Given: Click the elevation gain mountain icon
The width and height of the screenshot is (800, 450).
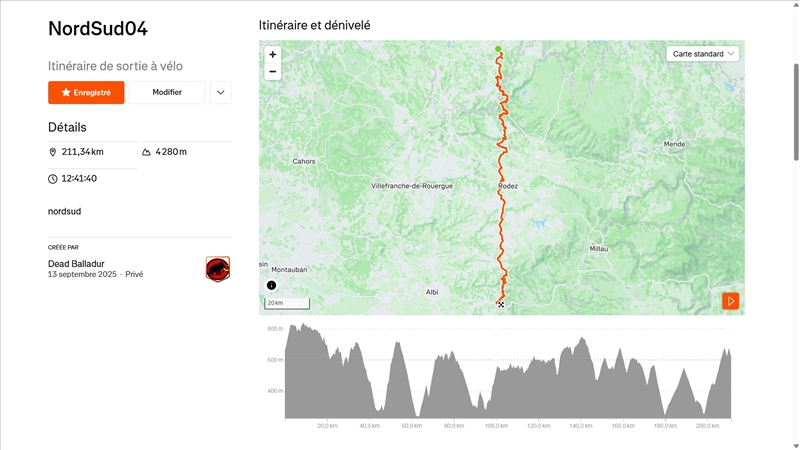Looking at the screenshot, I should [147, 152].
